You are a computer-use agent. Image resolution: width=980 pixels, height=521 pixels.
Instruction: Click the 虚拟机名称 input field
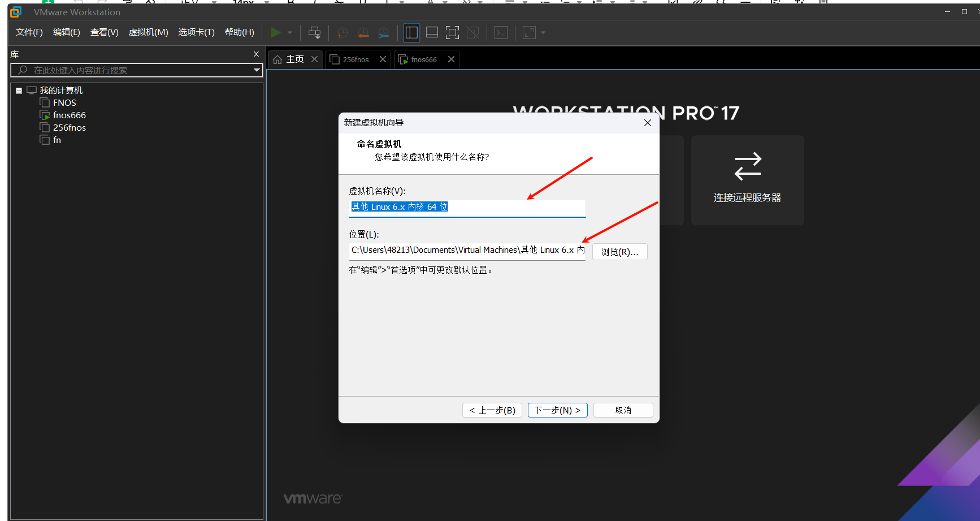point(467,208)
